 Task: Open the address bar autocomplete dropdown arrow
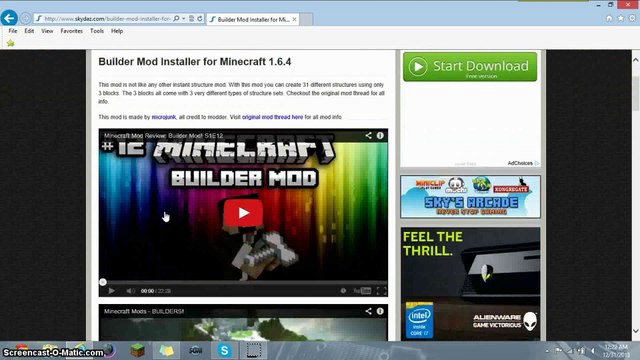coord(184,18)
